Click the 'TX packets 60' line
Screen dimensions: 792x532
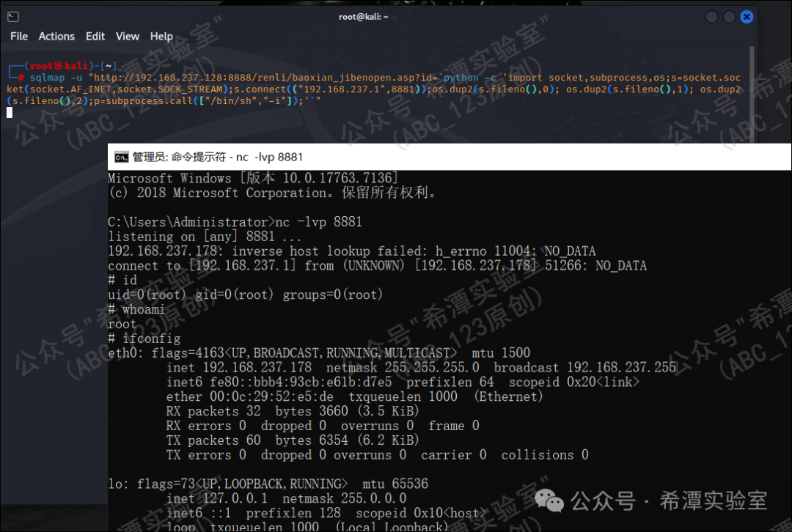(x=293, y=440)
